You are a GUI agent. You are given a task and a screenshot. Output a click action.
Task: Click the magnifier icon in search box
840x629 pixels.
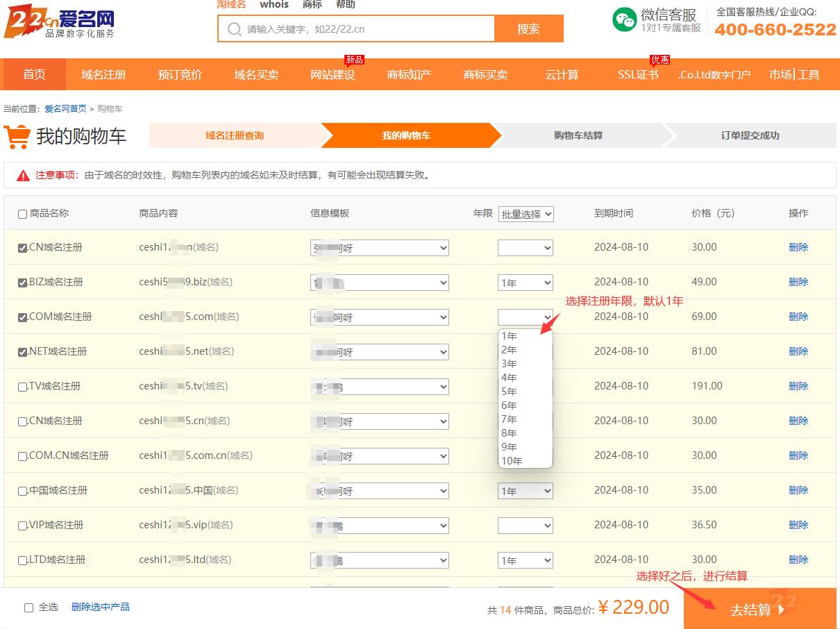(x=234, y=29)
